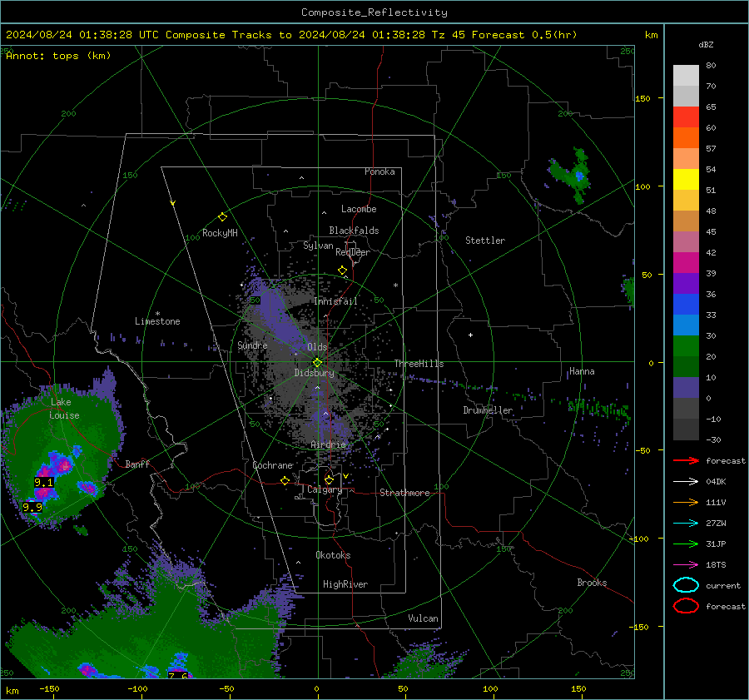Select the bright green band in the dBZ scale

click(686, 345)
